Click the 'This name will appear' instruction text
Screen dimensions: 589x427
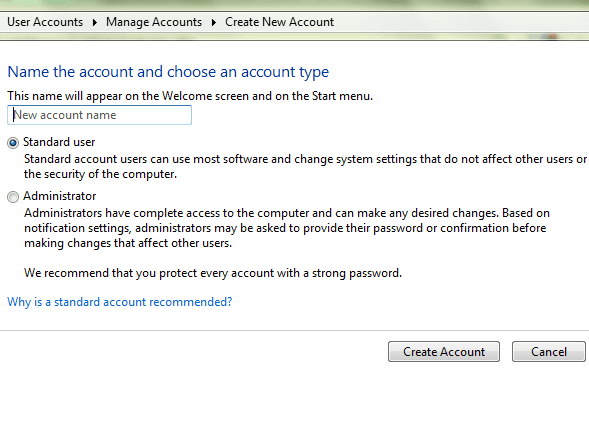190,96
